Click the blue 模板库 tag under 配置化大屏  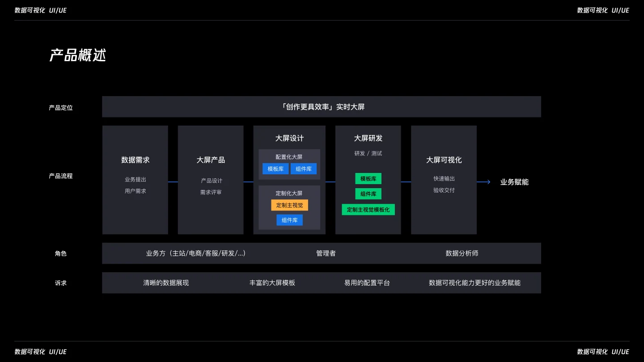click(x=275, y=169)
